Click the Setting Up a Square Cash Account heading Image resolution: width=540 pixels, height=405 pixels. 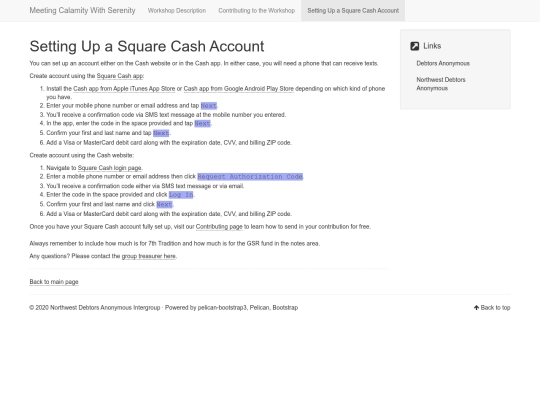[x=147, y=46]
